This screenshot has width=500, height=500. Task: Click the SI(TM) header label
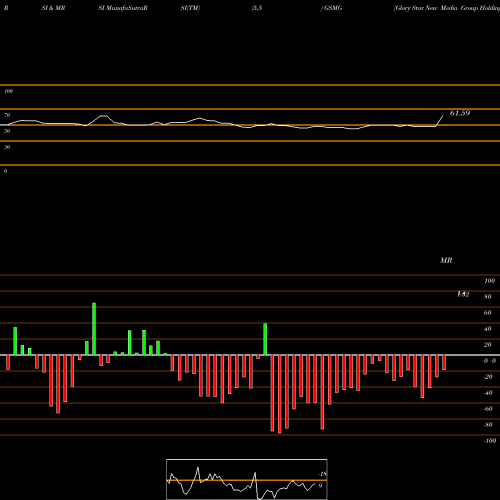coord(190,8)
